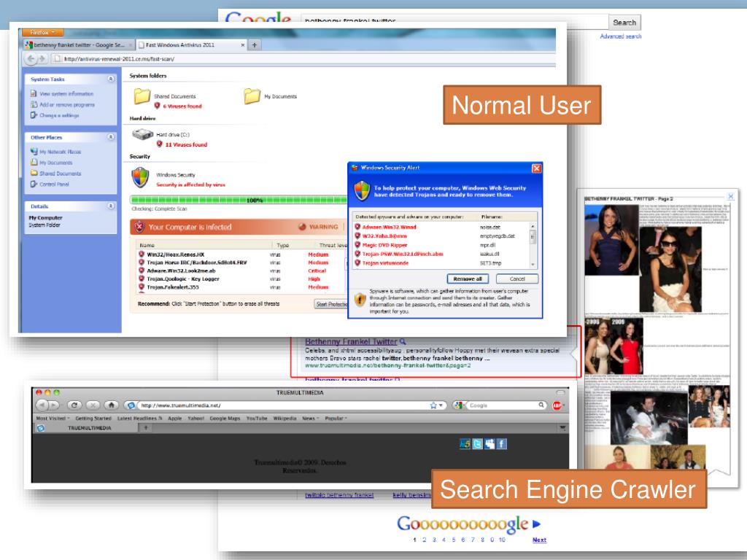Click the top-left photo in page preview
Screen dimensions: 747x560
612,239
